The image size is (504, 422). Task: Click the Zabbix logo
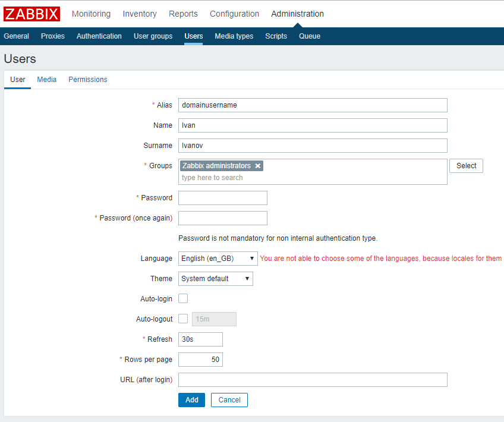click(x=31, y=14)
